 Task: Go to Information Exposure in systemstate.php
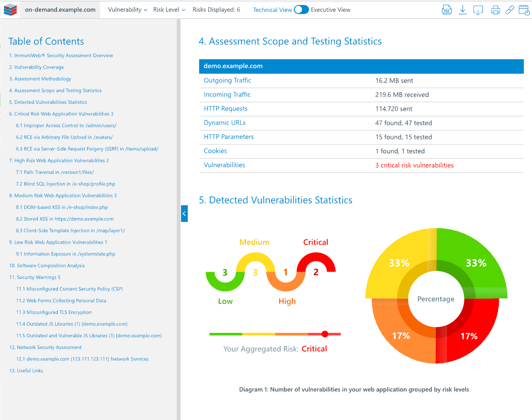coord(66,254)
